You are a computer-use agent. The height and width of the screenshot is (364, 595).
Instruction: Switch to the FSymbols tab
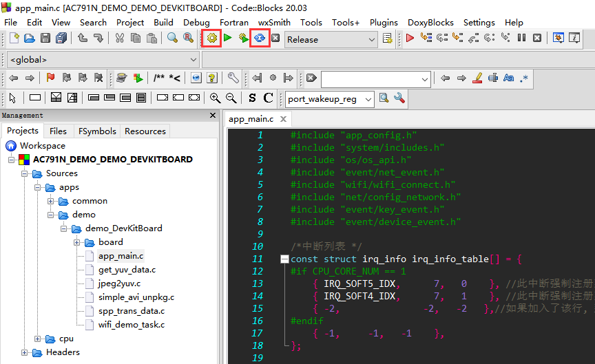pos(97,131)
